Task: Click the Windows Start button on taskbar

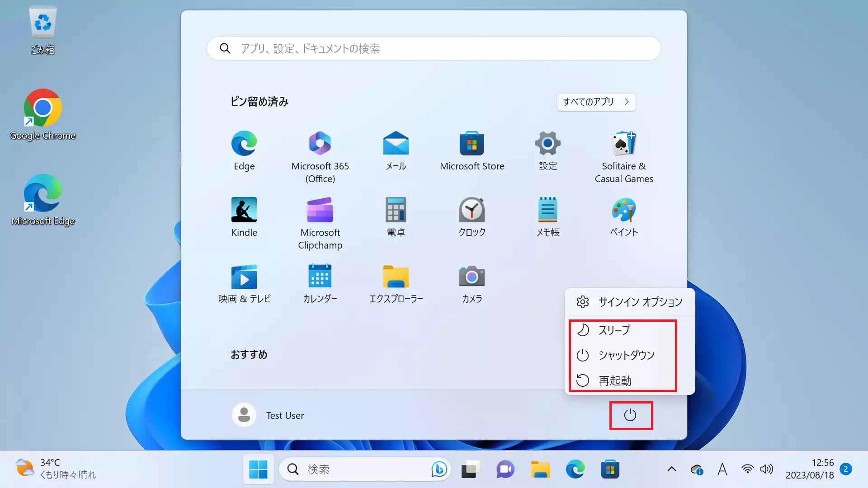Action: (258, 469)
